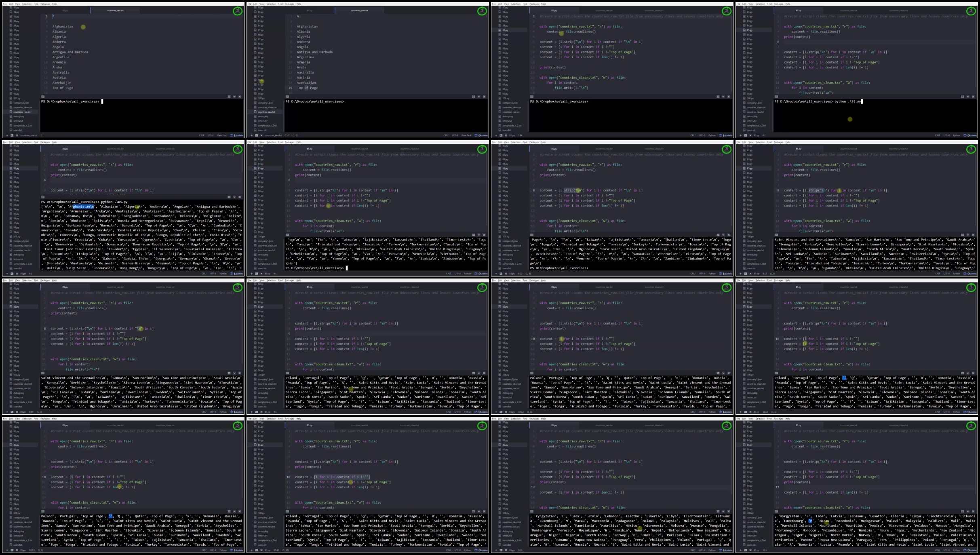In the top-left frame, select debug.log in the tree
The width and height of the screenshot is (980, 555).
tap(18, 116)
